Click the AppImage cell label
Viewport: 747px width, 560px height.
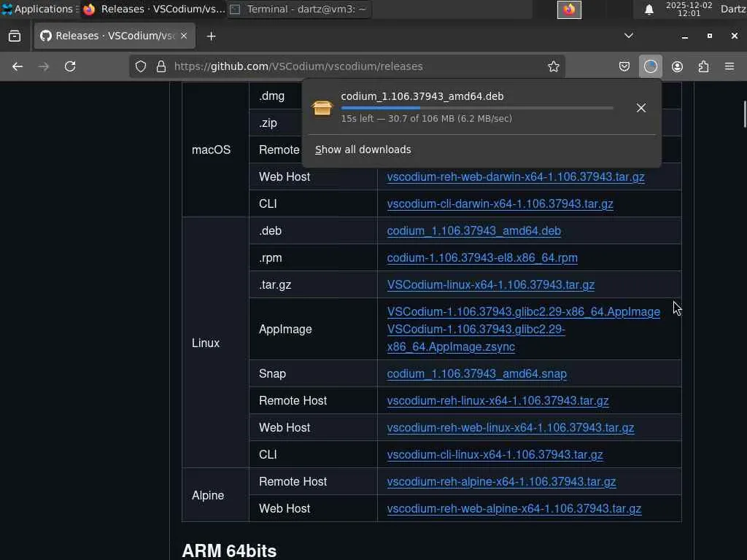tap(285, 329)
